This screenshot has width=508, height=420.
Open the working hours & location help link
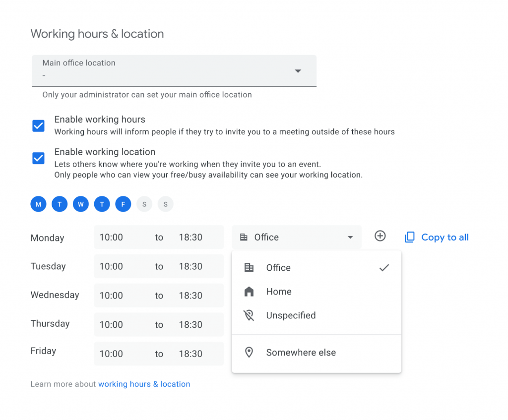coord(144,384)
